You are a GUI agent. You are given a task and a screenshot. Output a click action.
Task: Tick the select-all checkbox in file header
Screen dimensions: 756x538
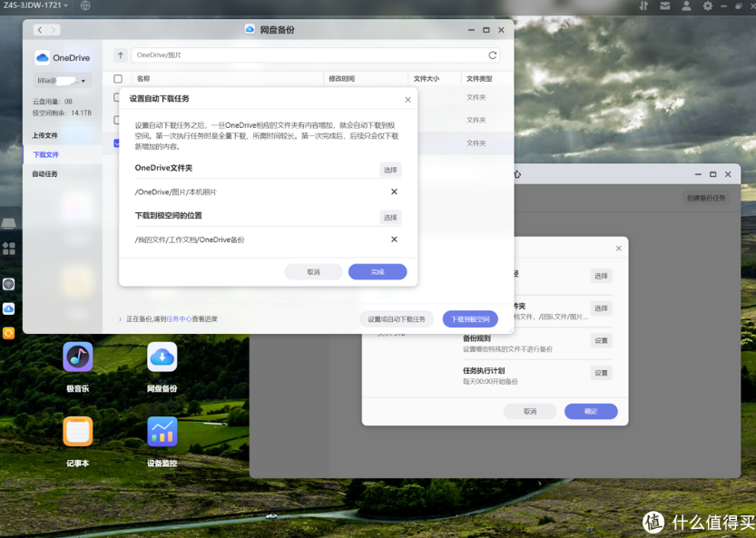point(118,79)
